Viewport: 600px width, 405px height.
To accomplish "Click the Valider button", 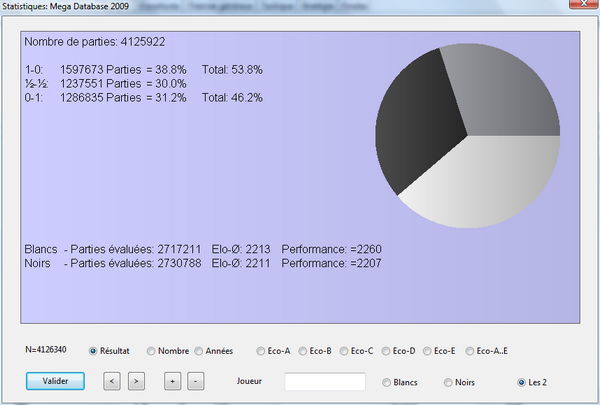I will tap(55, 381).
